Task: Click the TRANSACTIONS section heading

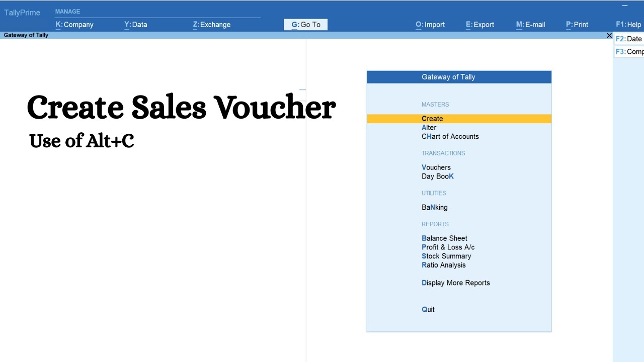Action: (x=443, y=153)
